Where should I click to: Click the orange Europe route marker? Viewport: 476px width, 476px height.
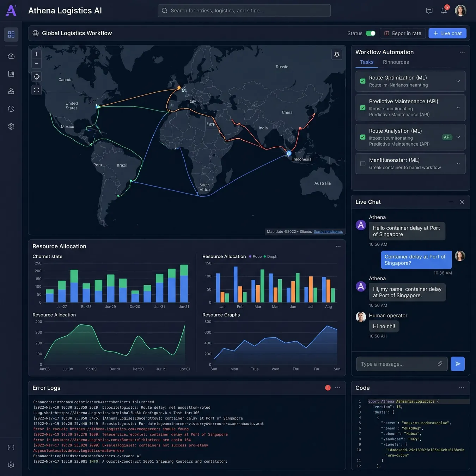pos(179,87)
